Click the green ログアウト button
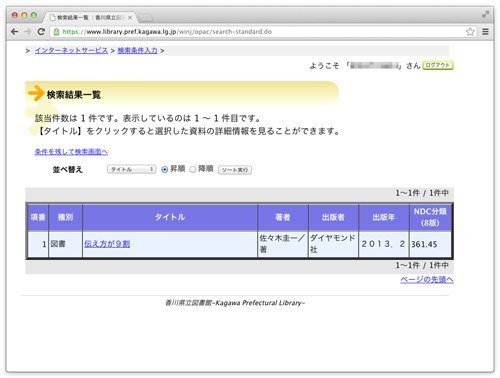 (x=438, y=65)
